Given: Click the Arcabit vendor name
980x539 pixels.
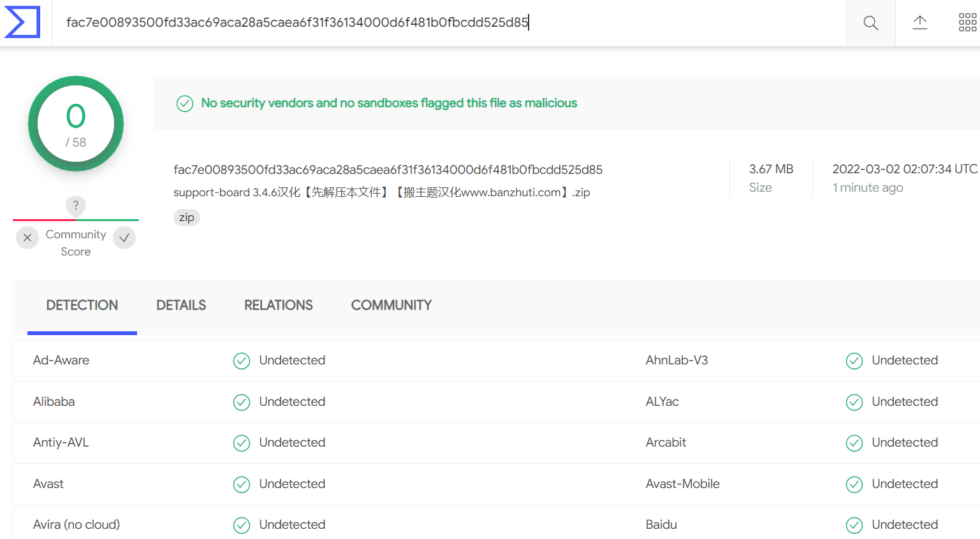Looking at the screenshot, I should 666,442.
